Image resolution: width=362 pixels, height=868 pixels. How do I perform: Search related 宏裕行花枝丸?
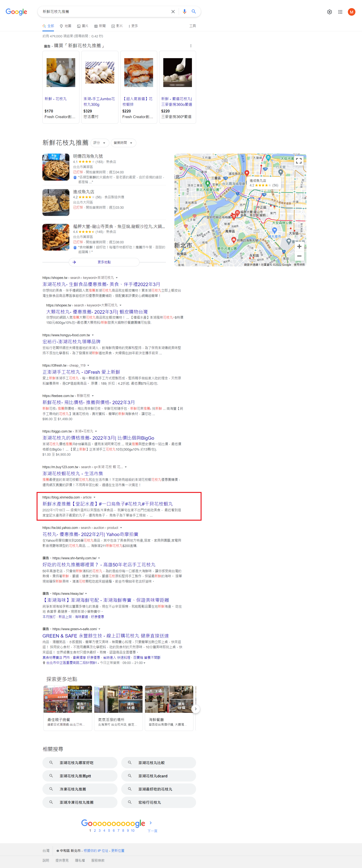158,802
